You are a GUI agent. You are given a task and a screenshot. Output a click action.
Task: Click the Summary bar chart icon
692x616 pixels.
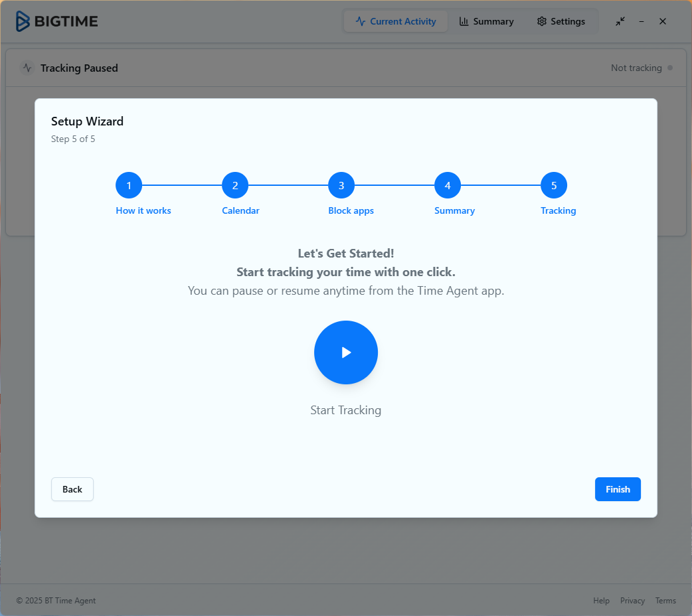click(464, 21)
